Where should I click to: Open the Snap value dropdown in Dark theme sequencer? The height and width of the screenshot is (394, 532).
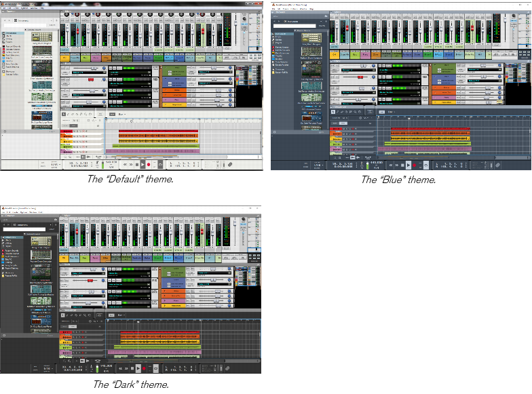coord(122,315)
